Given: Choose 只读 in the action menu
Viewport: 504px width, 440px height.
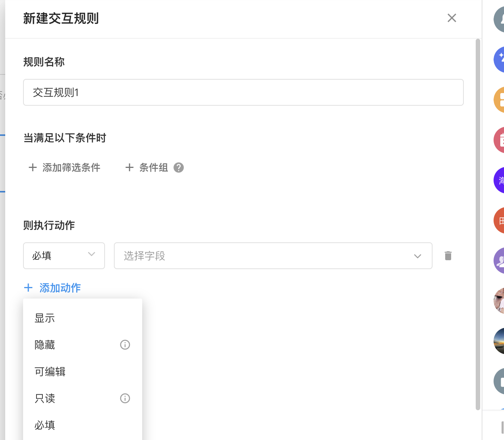Looking at the screenshot, I should click(45, 399).
